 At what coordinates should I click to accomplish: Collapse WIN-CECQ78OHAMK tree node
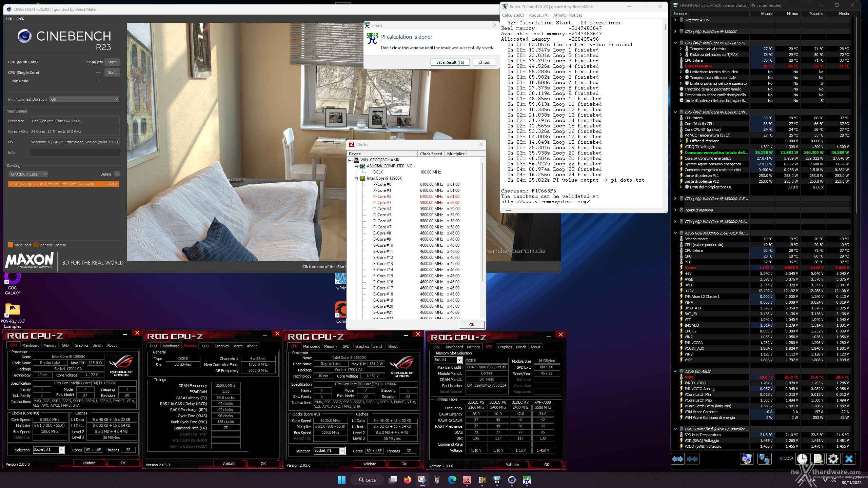tap(350, 160)
